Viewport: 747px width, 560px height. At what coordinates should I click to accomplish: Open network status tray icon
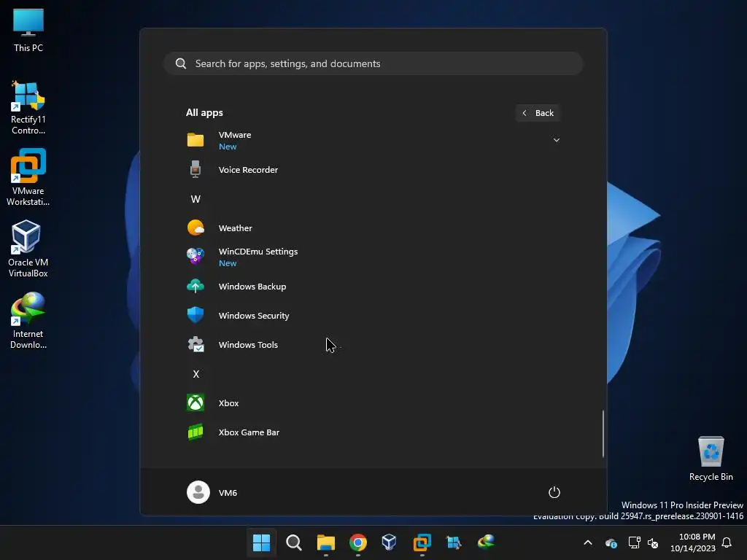634,542
